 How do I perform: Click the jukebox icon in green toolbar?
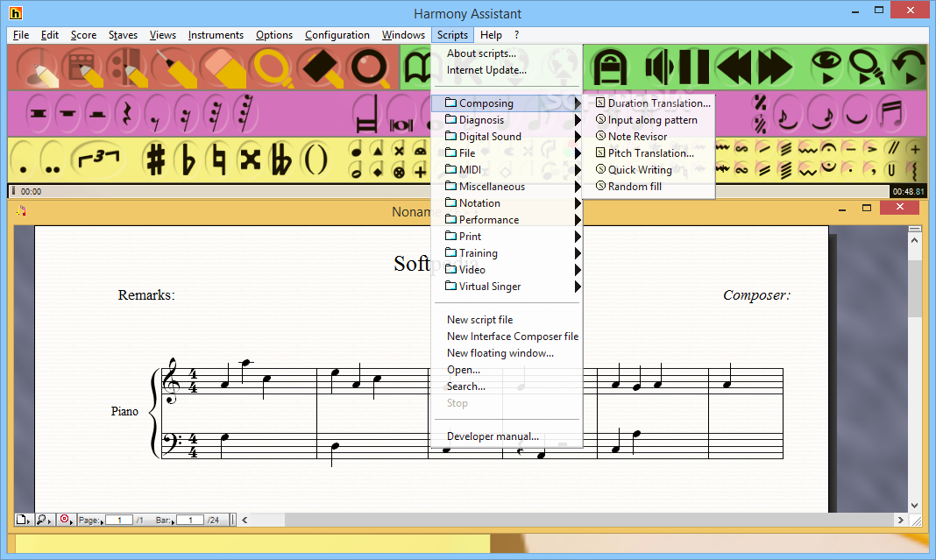(609, 67)
